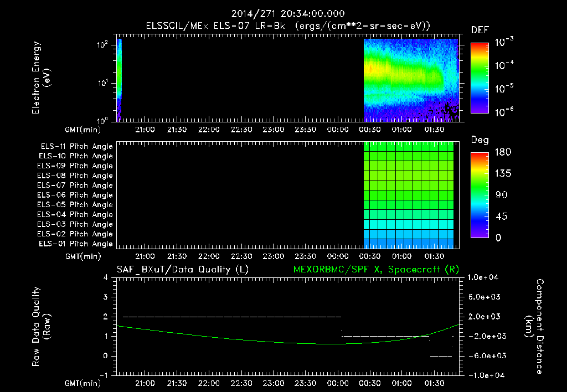Click GMT(min) label under the data quality panel
Image resolution: width=567 pixels, height=392 pixels.
point(83,383)
